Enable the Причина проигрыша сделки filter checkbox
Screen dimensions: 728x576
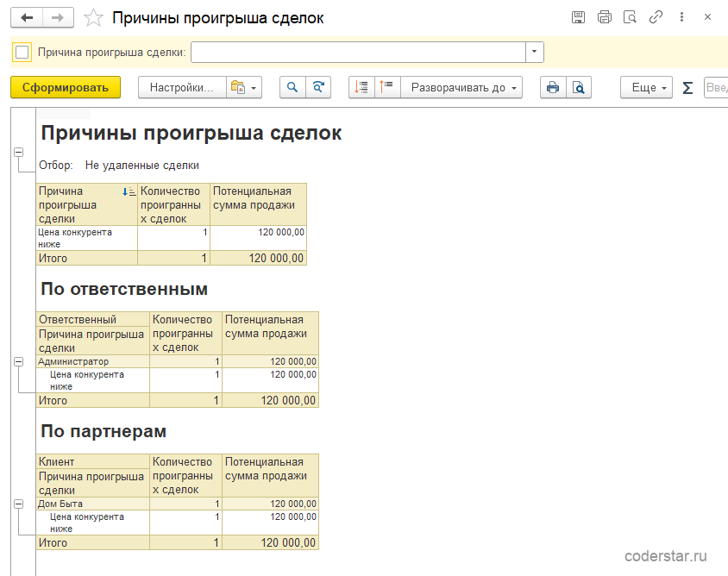click(x=22, y=52)
